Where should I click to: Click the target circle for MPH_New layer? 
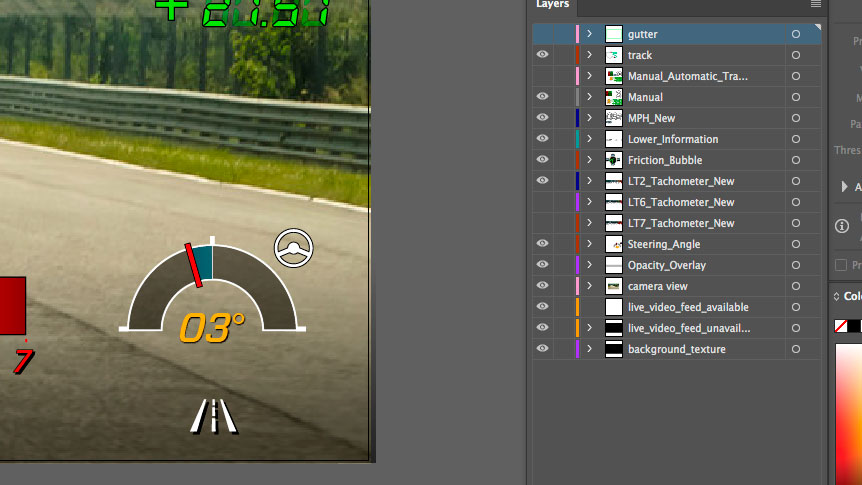pos(796,118)
